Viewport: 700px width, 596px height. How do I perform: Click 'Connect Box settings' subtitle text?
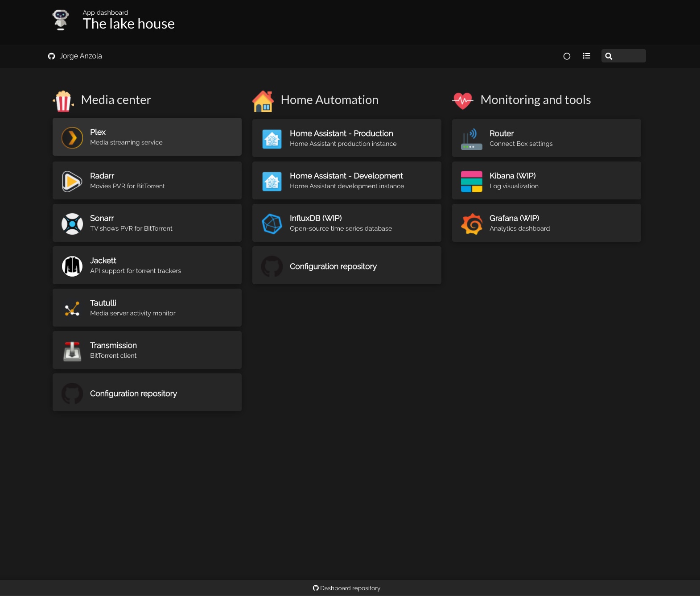pos(521,144)
